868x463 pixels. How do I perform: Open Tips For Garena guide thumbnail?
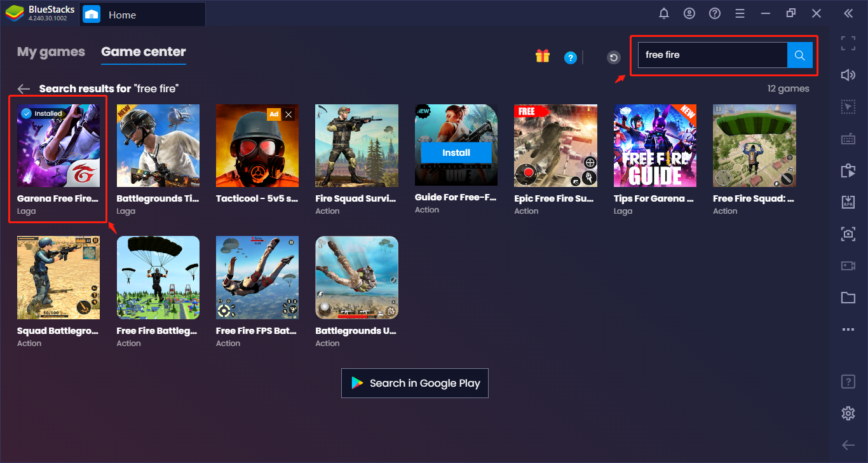(x=655, y=145)
